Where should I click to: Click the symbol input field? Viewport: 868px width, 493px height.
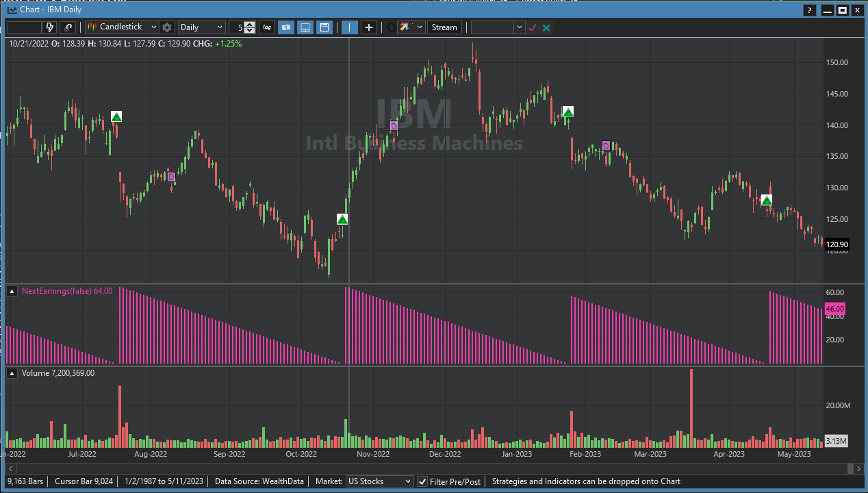[x=24, y=27]
